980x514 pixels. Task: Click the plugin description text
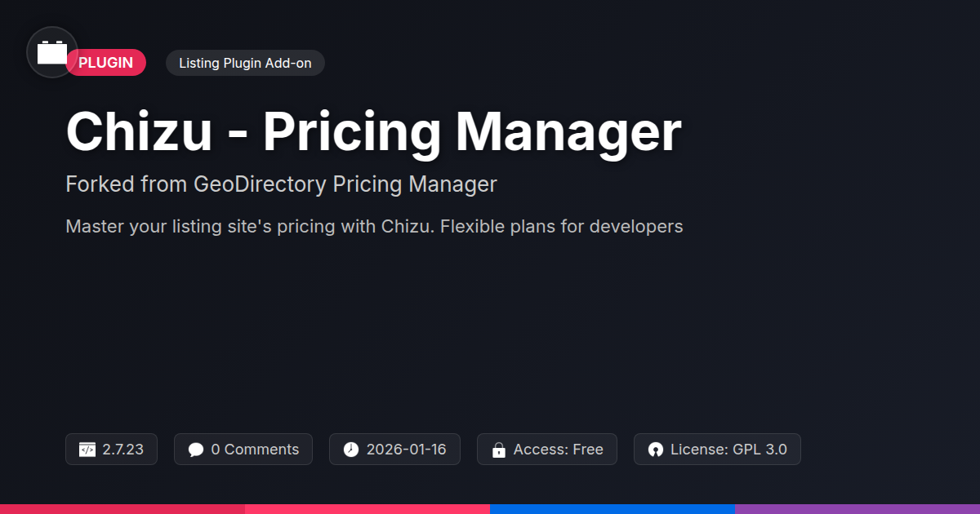[x=374, y=226]
